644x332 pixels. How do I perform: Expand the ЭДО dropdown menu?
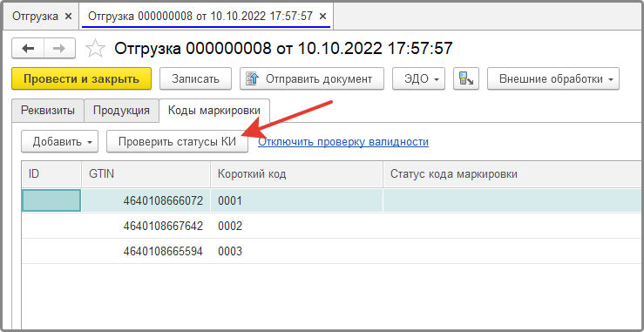pyautogui.click(x=418, y=79)
